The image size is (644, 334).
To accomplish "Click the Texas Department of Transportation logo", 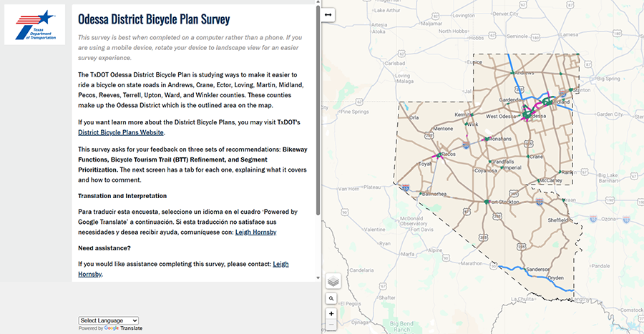I will tap(35, 24).
